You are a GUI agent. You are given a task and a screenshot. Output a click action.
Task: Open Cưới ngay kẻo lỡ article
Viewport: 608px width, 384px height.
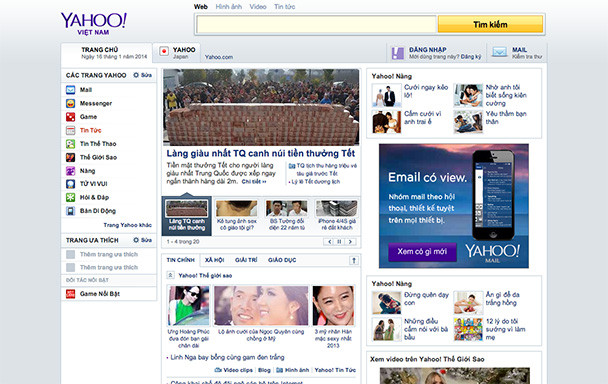(x=426, y=91)
